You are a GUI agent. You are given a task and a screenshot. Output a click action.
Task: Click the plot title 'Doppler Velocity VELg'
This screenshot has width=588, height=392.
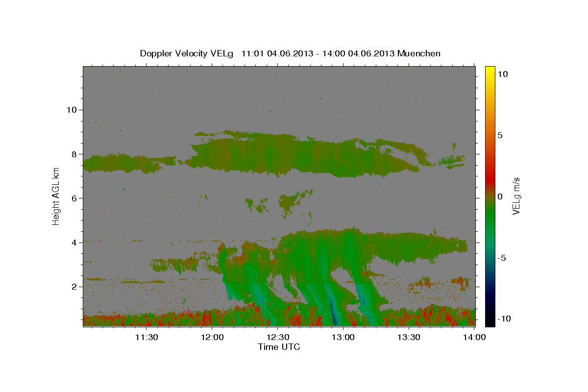(x=187, y=53)
